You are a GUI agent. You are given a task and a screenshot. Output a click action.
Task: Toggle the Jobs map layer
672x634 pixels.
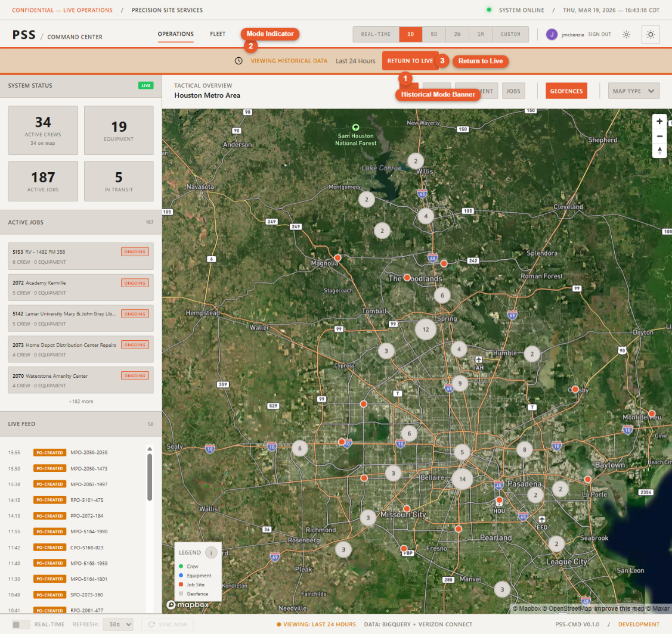click(513, 91)
